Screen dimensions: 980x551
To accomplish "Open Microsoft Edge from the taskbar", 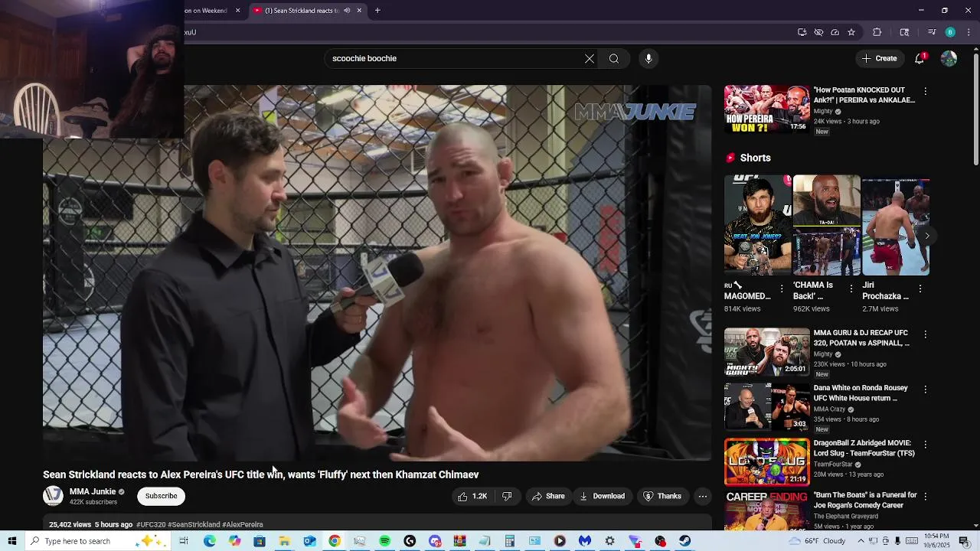I will coord(210,541).
